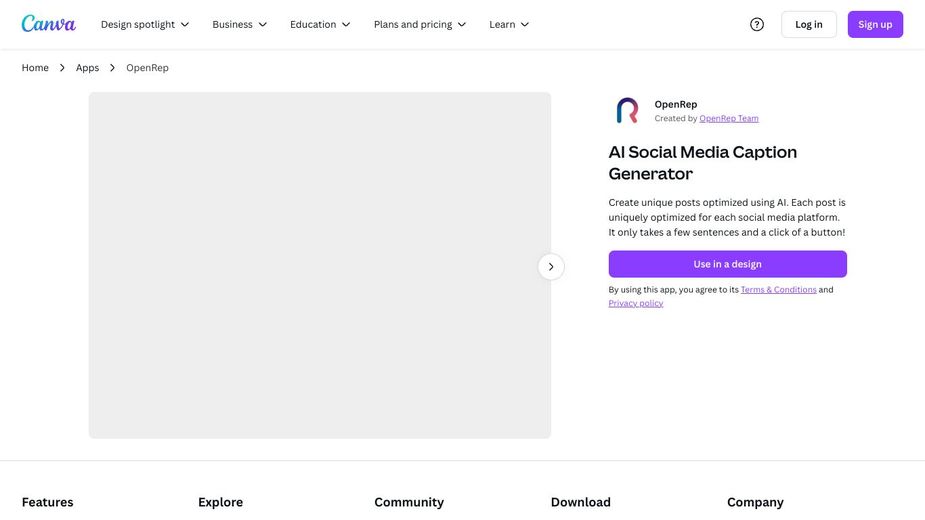925x520 pixels.
Task: Expand the Plans and pricing menu
Action: pyautogui.click(x=420, y=24)
